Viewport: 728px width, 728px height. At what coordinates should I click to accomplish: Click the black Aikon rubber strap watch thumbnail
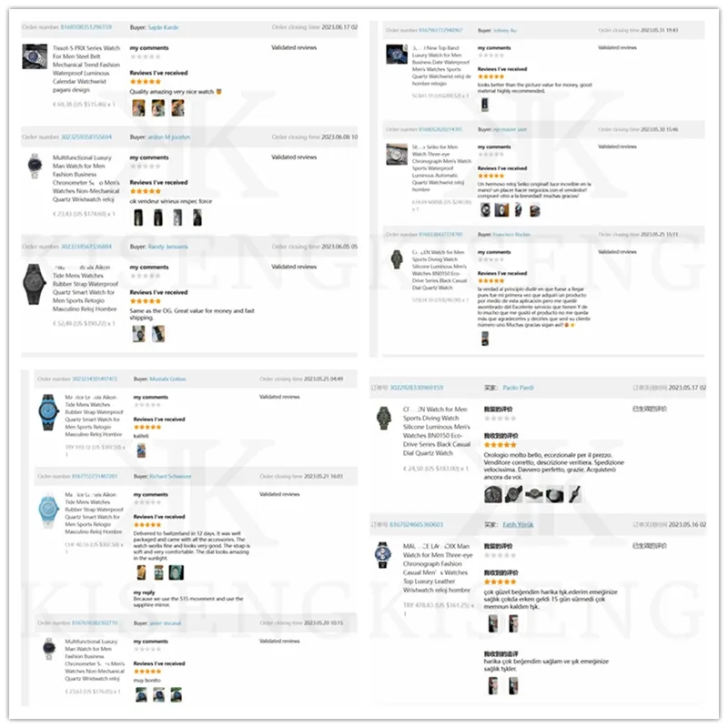click(x=35, y=284)
